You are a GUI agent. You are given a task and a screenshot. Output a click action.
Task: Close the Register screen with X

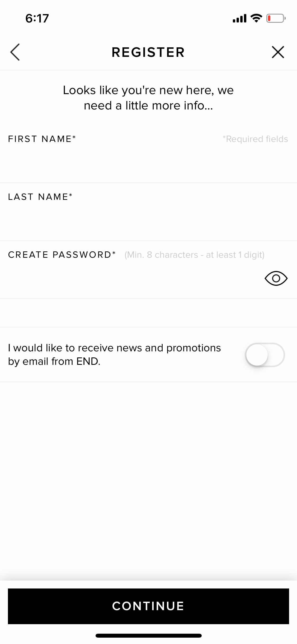pyautogui.click(x=278, y=52)
